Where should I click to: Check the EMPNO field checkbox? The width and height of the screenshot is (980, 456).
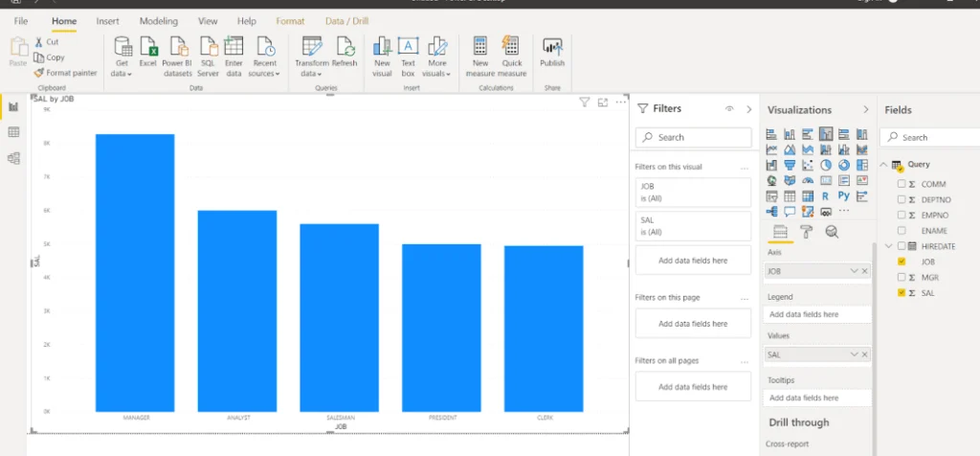[902, 215]
